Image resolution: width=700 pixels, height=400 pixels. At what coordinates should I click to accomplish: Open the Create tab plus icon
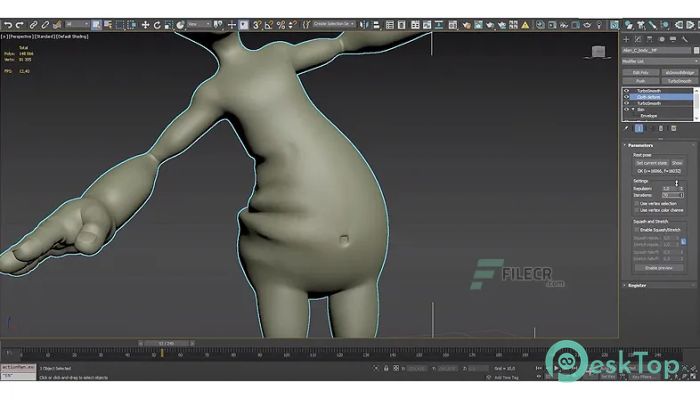pyautogui.click(x=626, y=39)
